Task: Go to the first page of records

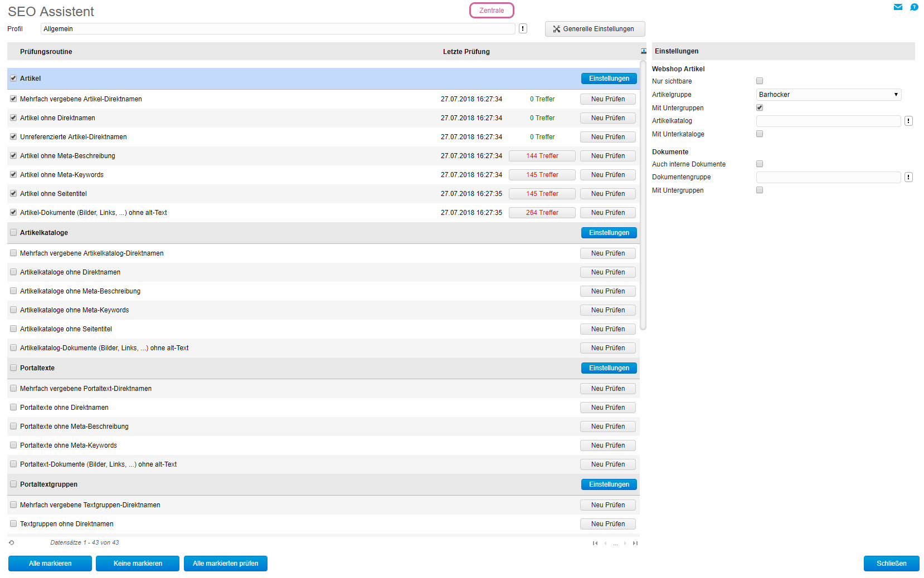Action: [x=595, y=543]
